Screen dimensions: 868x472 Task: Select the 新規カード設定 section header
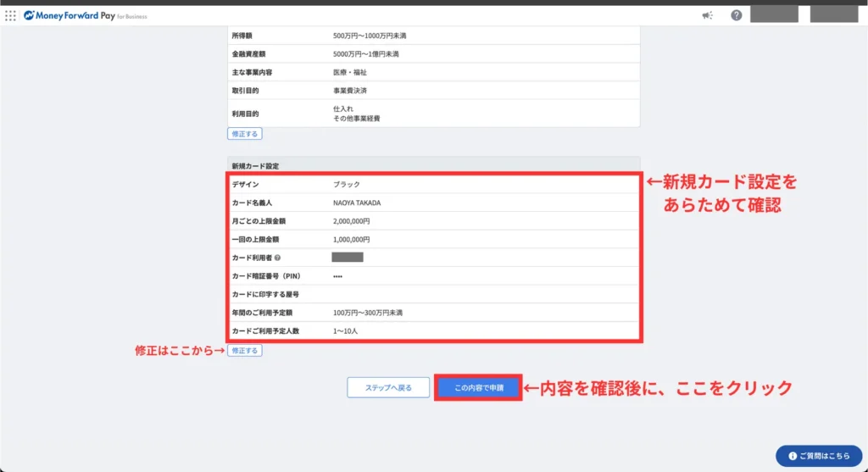coord(255,165)
